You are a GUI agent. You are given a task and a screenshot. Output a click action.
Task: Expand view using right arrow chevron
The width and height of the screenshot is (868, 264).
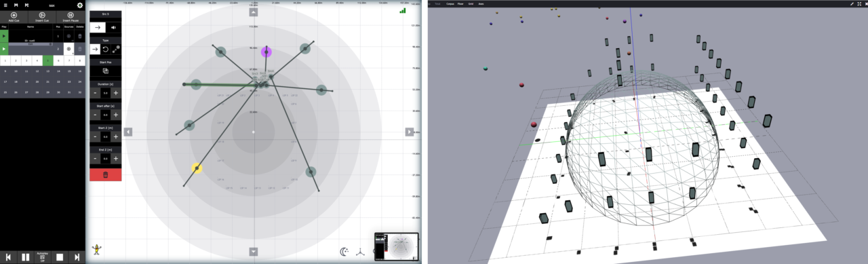point(409,132)
